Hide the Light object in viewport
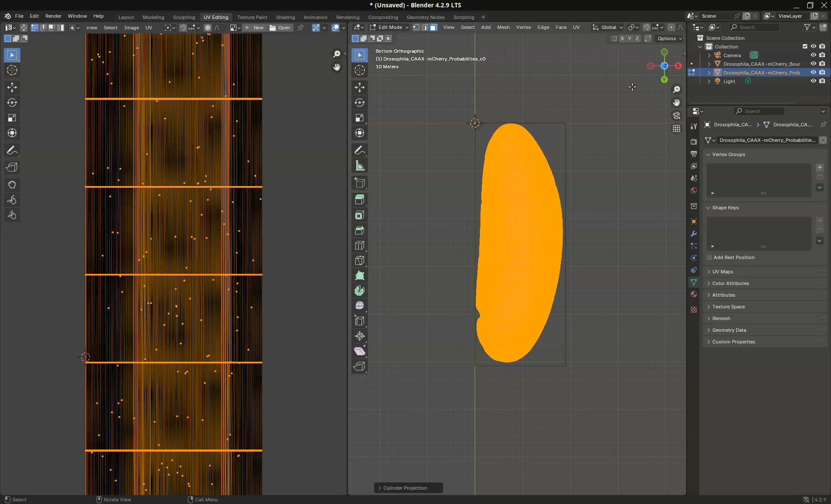The height and width of the screenshot is (504, 831). [813, 81]
